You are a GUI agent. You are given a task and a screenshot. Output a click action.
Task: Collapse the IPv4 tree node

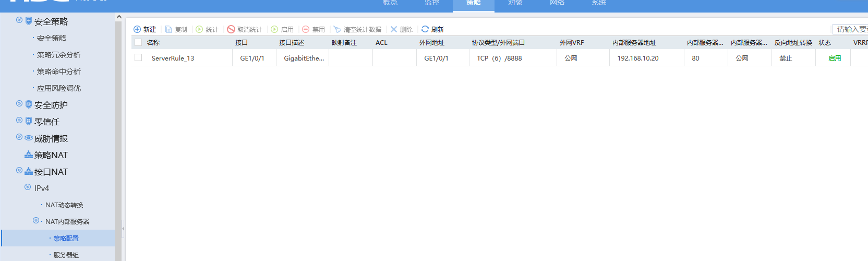click(x=28, y=187)
